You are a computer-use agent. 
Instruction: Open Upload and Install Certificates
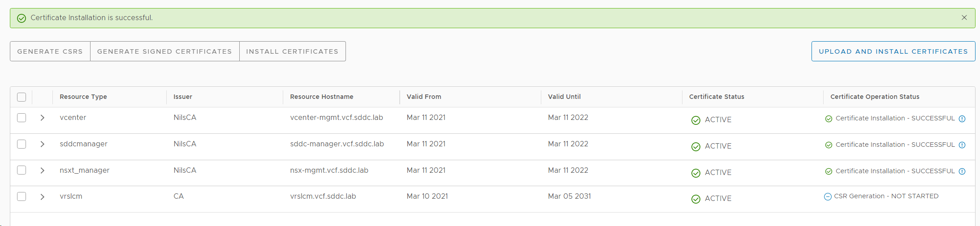pyautogui.click(x=893, y=51)
